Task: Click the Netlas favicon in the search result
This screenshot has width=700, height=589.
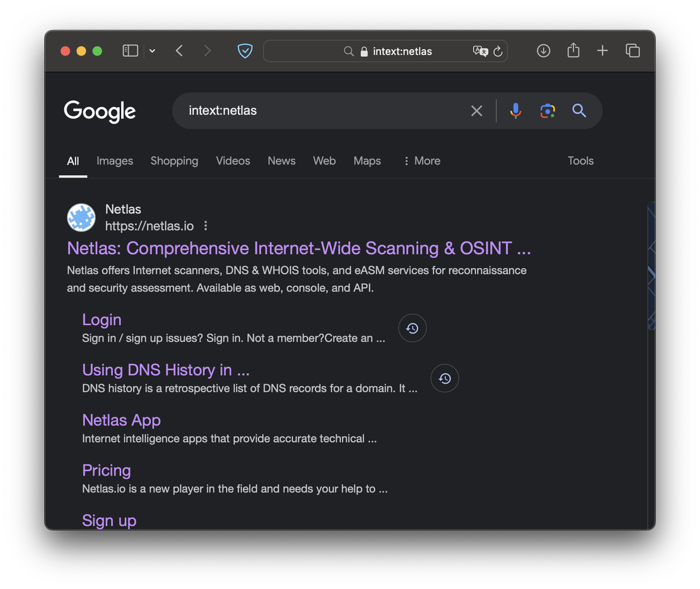Action: tap(81, 217)
